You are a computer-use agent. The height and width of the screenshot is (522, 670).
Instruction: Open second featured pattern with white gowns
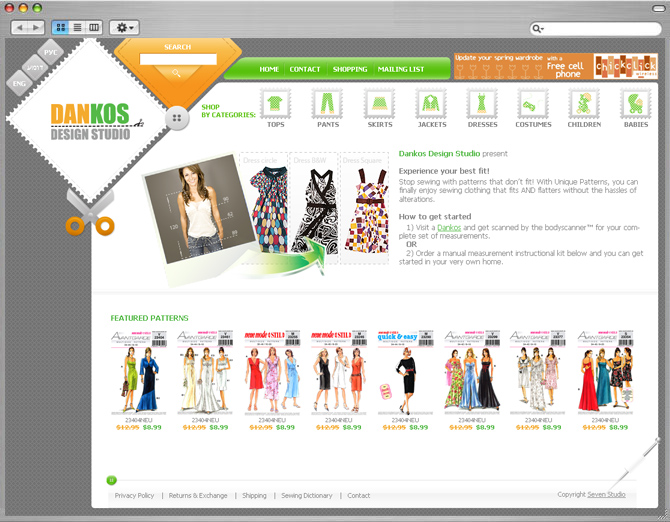click(205, 372)
